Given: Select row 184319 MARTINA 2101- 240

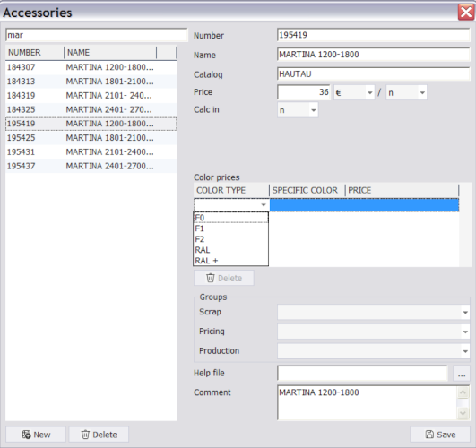Looking at the screenshot, I should pyautogui.click(x=91, y=95).
